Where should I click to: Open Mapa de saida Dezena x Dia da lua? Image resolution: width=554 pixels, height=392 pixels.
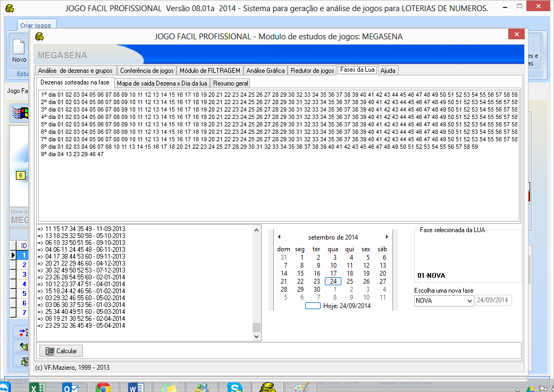tap(162, 83)
